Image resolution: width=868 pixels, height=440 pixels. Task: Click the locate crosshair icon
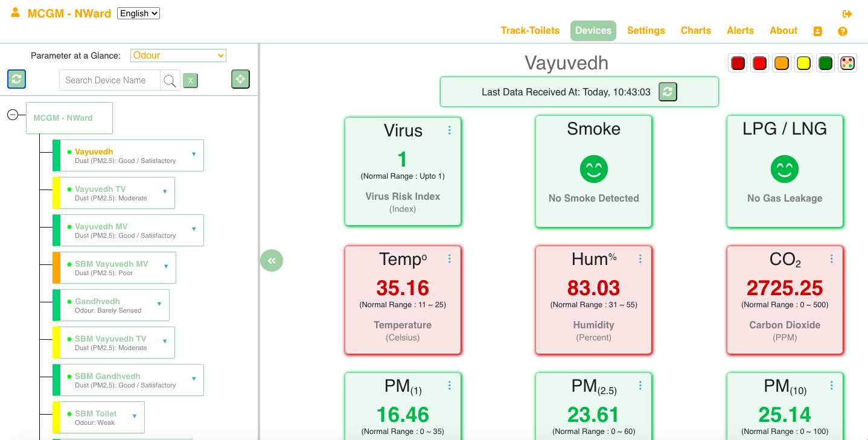click(x=240, y=79)
